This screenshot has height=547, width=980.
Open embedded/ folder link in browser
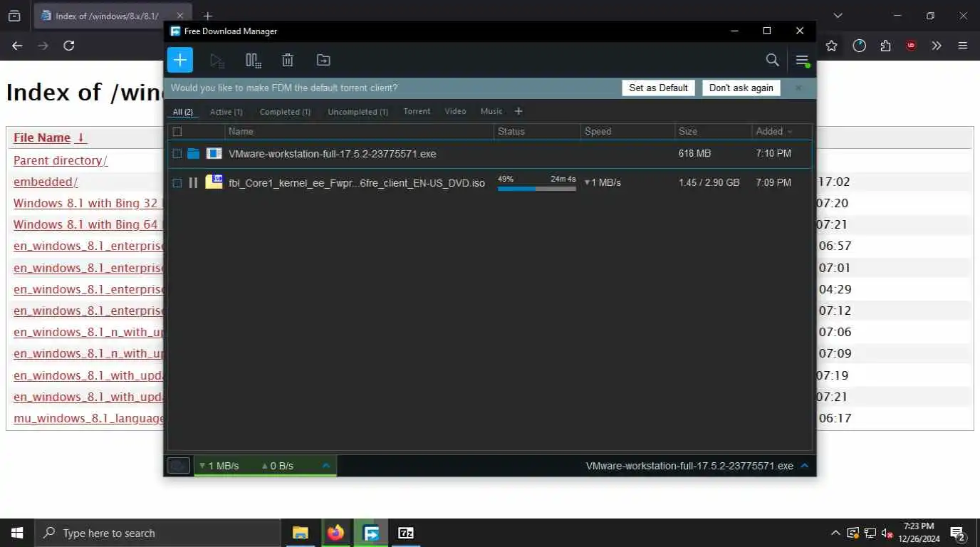click(46, 182)
